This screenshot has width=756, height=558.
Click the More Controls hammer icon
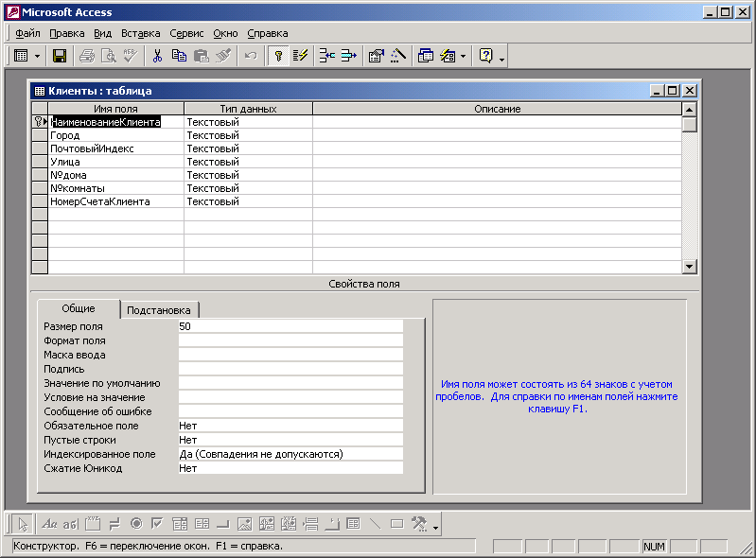click(419, 524)
